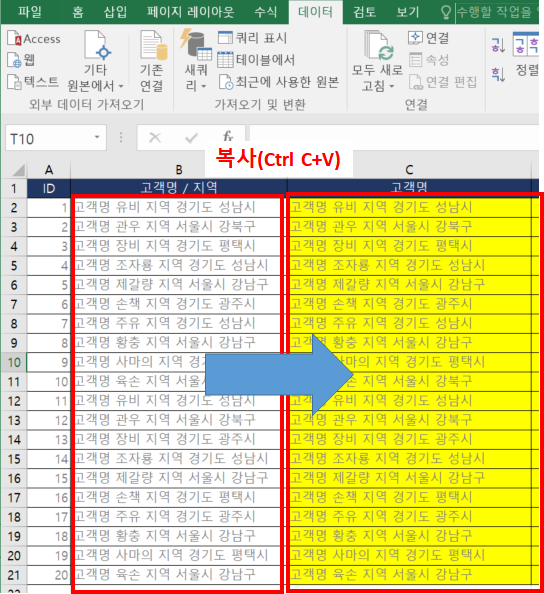Image resolution: width=544 pixels, height=594 pixels.
Task: Click yellow cell C9 황충 서울시 강남구
Action: [410, 343]
